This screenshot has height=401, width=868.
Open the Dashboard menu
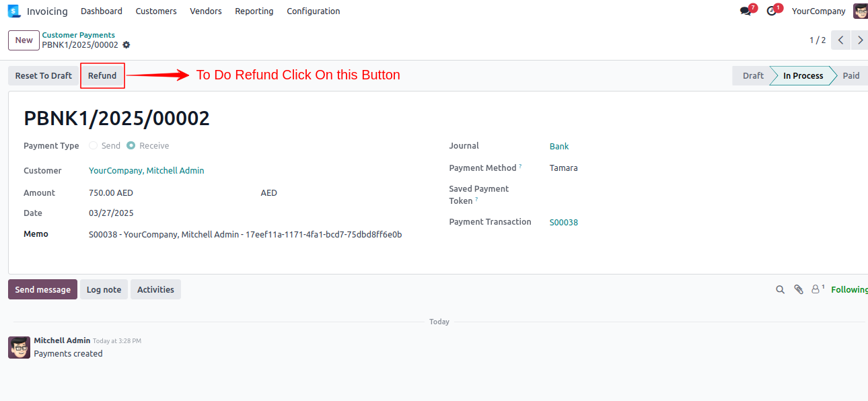point(102,11)
